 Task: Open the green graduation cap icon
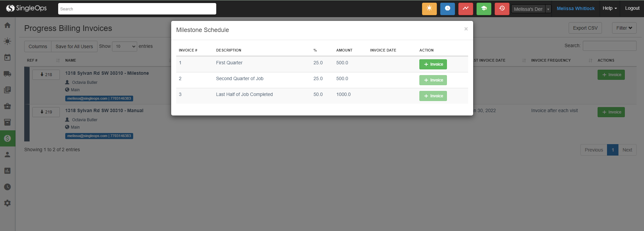point(484,9)
